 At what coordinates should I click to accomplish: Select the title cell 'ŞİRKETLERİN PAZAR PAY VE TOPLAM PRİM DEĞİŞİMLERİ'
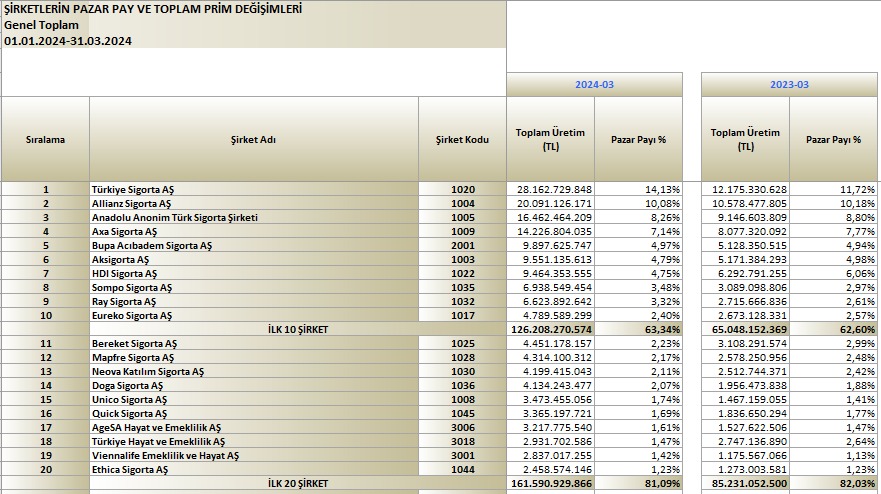point(254,9)
